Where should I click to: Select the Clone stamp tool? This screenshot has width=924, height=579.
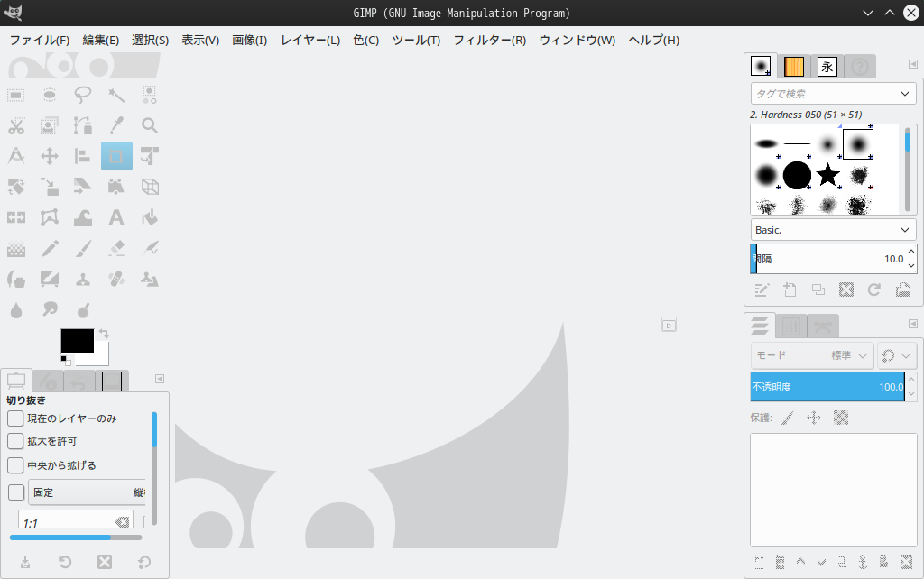coord(82,280)
